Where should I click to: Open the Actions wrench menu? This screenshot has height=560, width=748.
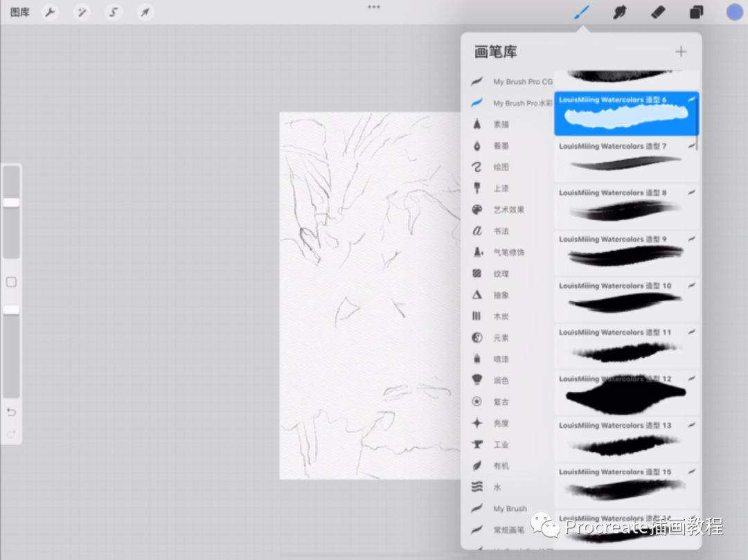(50, 12)
